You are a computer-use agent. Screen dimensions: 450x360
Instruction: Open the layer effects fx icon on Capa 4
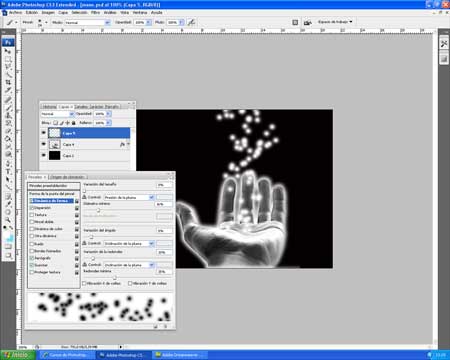[x=122, y=144]
